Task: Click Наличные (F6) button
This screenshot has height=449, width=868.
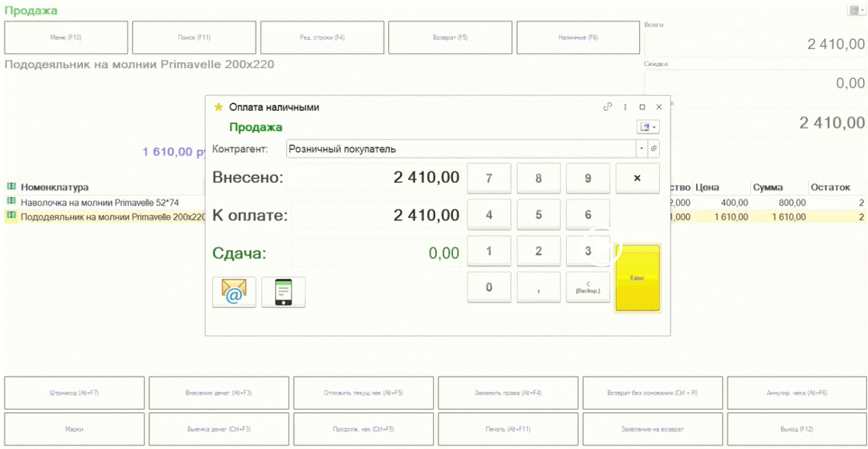Action: pyautogui.click(x=578, y=37)
